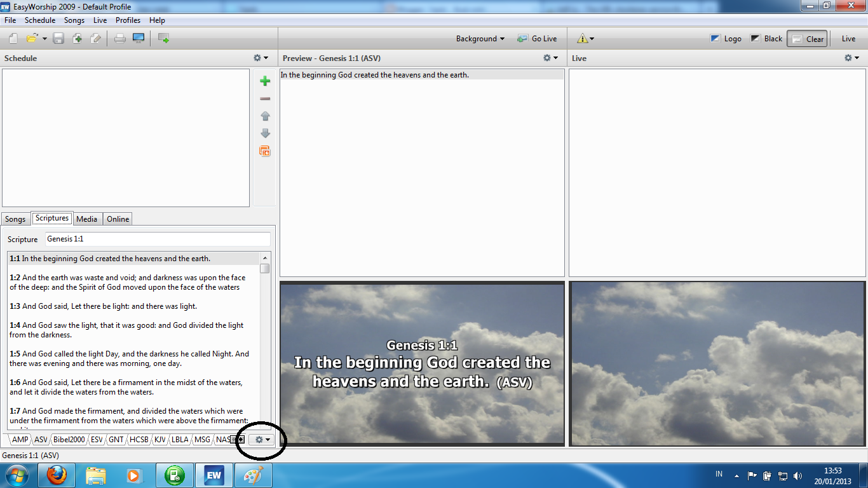This screenshot has width=868, height=488.
Task: Open the Live menu in the menu bar
Action: click(x=100, y=20)
